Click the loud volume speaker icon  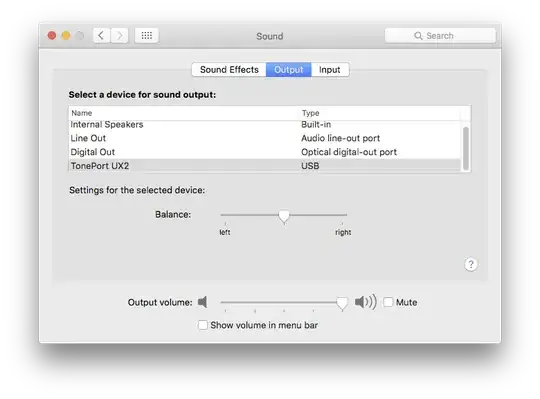point(366,302)
